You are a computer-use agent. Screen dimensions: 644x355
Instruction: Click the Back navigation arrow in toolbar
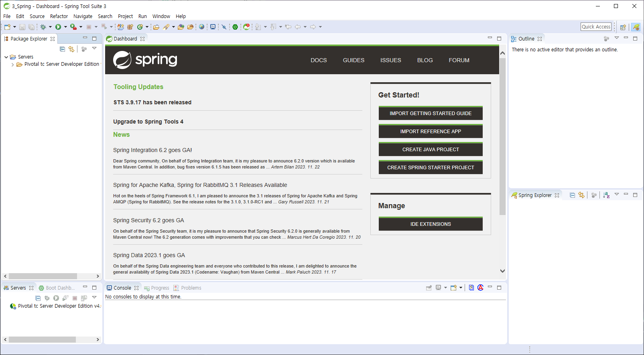298,27
